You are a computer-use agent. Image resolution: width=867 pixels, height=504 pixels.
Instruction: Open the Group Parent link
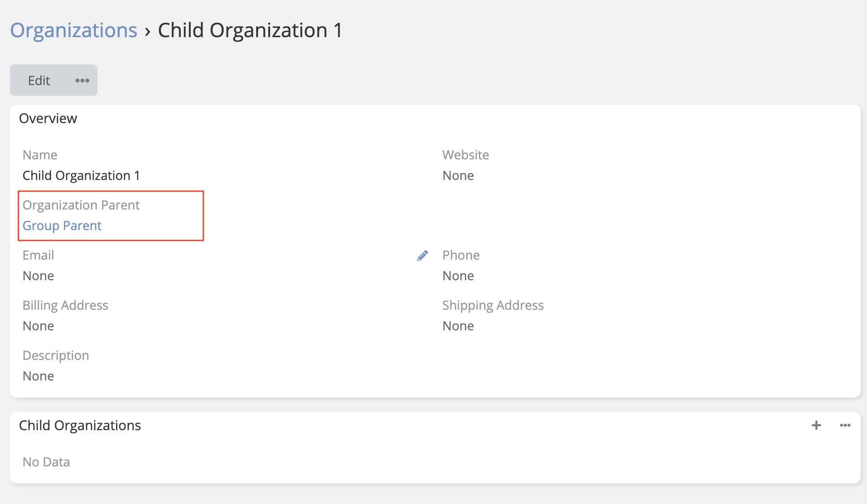62,226
